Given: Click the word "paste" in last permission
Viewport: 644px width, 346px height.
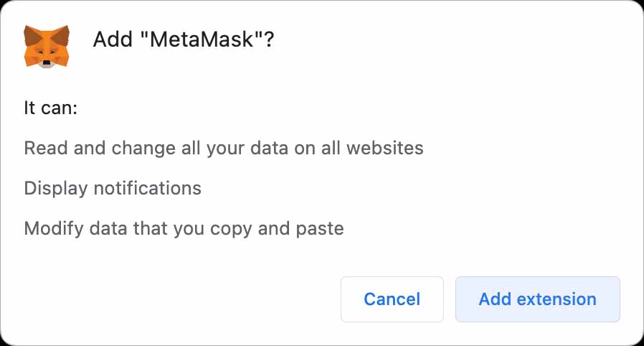Looking at the screenshot, I should click(x=321, y=228).
